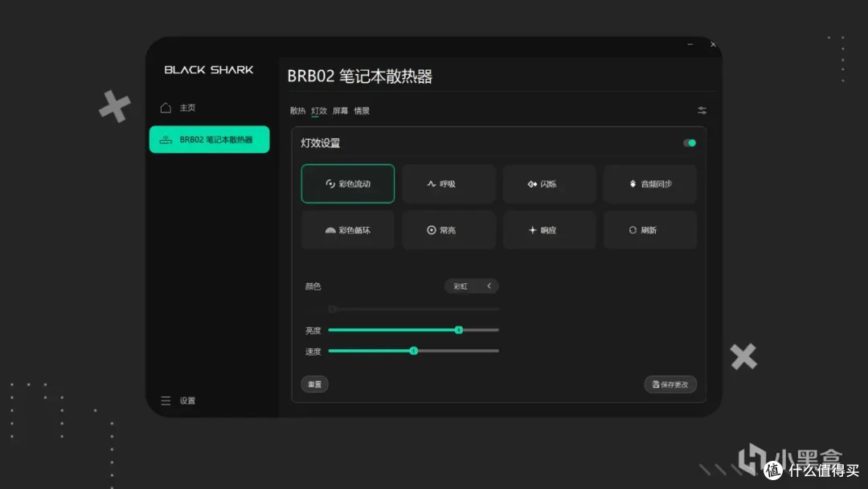The width and height of the screenshot is (868, 489).
Task: Select the 彩色流动 lighting effect
Action: click(x=348, y=184)
